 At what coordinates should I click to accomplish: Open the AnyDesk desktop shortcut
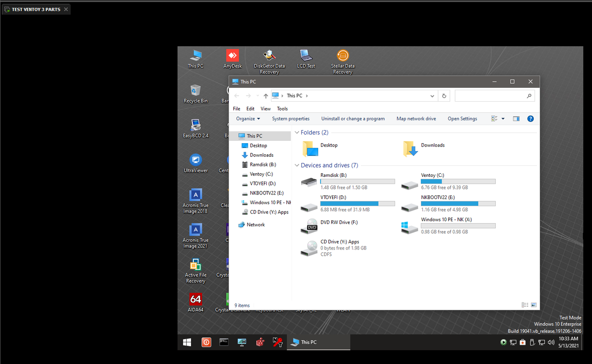tap(233, 59)
